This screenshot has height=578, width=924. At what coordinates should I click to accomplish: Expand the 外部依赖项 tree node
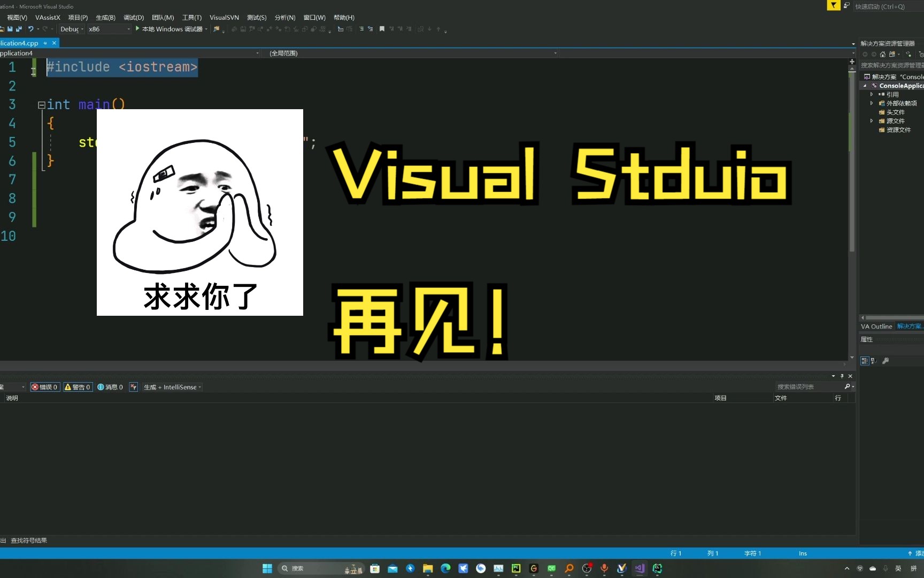[x=872, y=103]
